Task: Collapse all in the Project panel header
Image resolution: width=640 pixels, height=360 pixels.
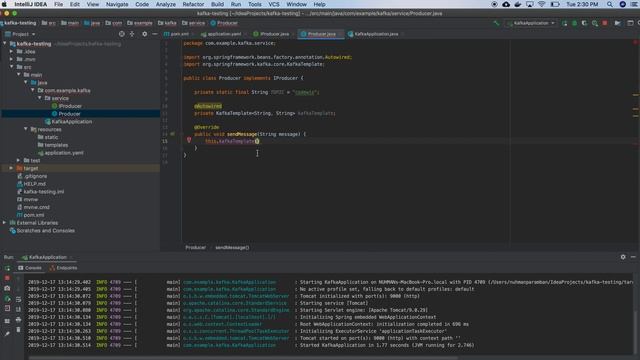Action: pos(132,34)
